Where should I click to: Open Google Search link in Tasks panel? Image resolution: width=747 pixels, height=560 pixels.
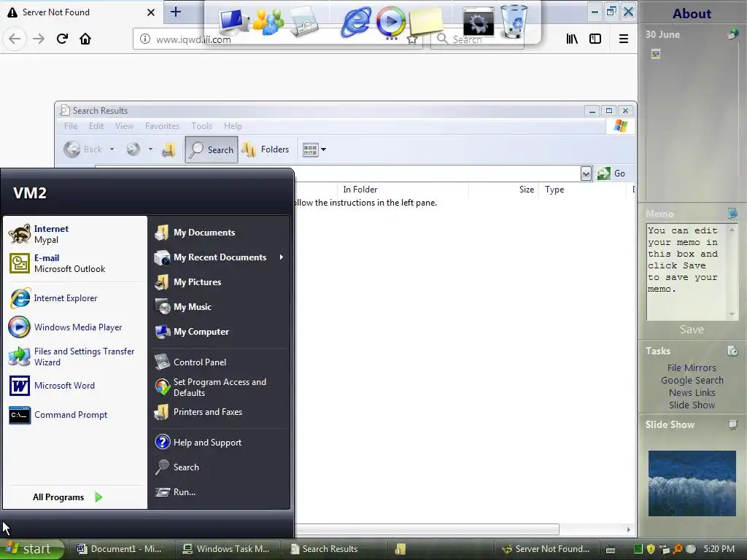coord(692,380)
